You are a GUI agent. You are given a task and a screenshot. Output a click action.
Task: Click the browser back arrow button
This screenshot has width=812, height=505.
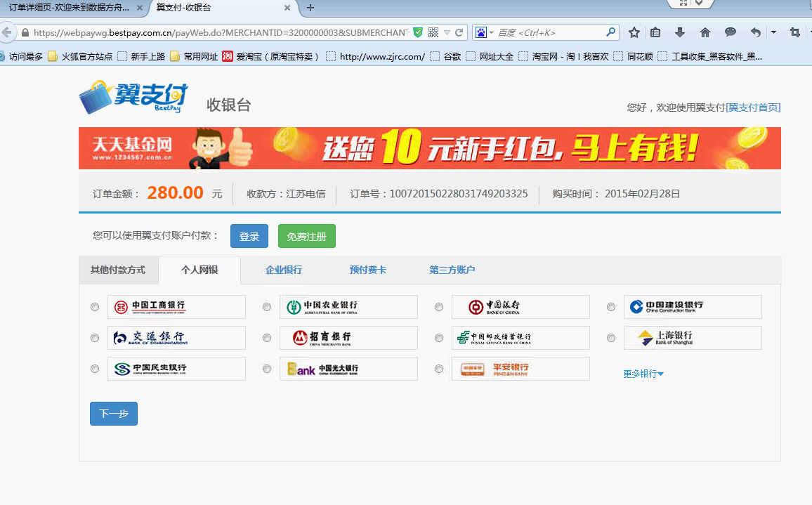coord(6,32)
